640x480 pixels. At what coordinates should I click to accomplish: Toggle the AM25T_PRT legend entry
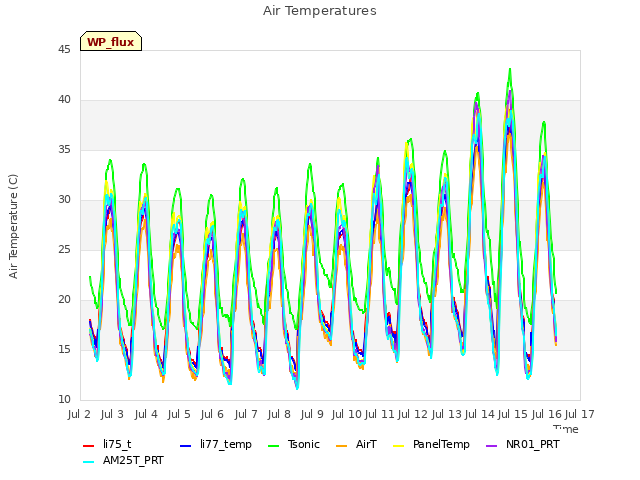(x=123, y=461)
